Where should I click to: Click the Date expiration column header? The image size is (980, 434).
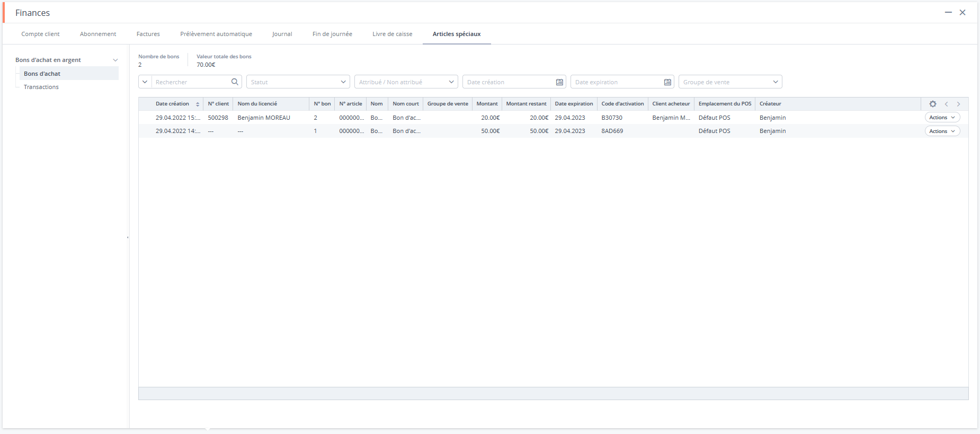[574, 104]
